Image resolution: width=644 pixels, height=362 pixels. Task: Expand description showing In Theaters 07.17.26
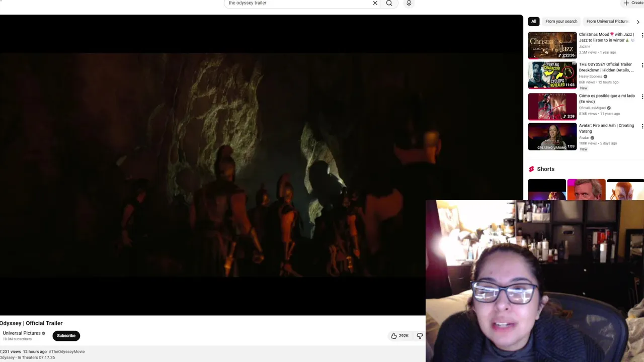click(x=212, y=354)
